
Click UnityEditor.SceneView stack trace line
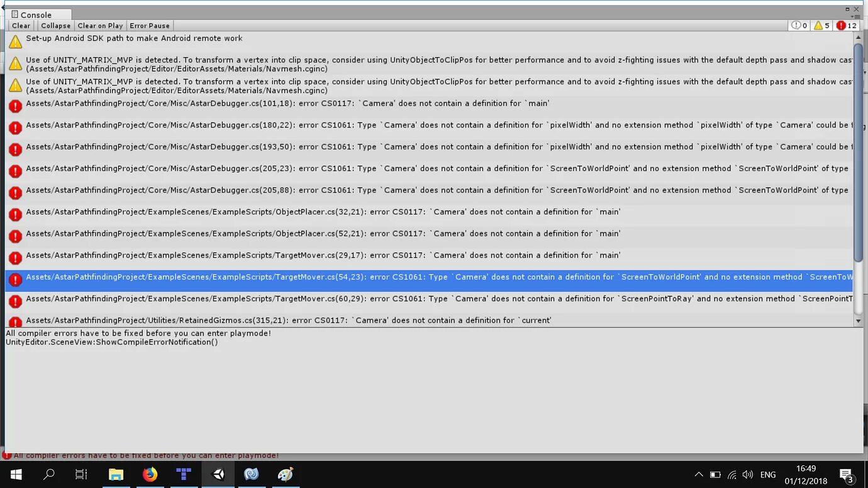[x=112, y=342]
